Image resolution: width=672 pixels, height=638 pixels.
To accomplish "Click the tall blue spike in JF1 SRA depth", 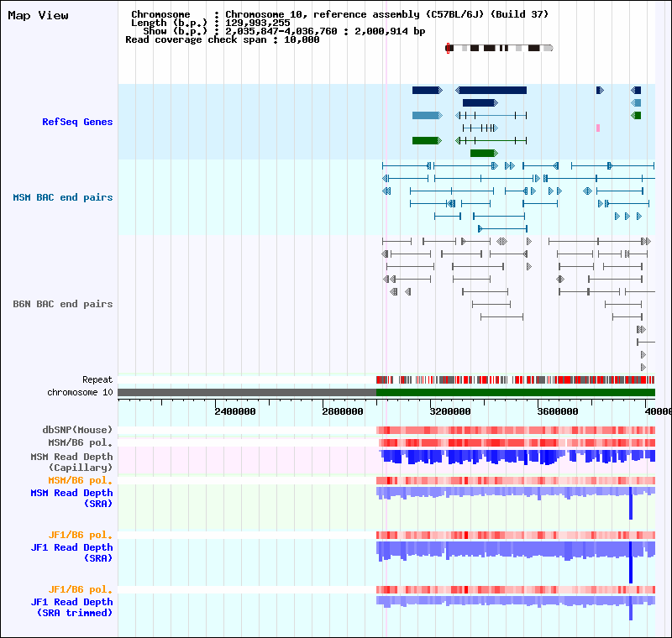I will tap(631, 562).
